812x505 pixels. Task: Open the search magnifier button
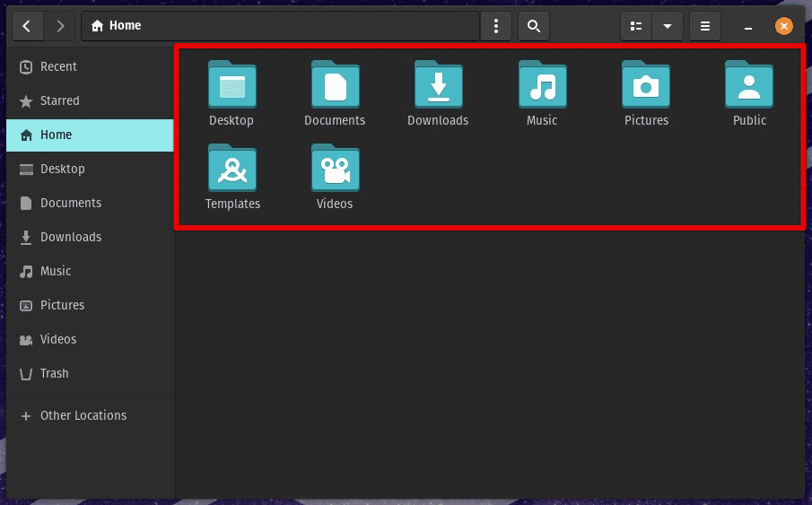coord(533,26)
